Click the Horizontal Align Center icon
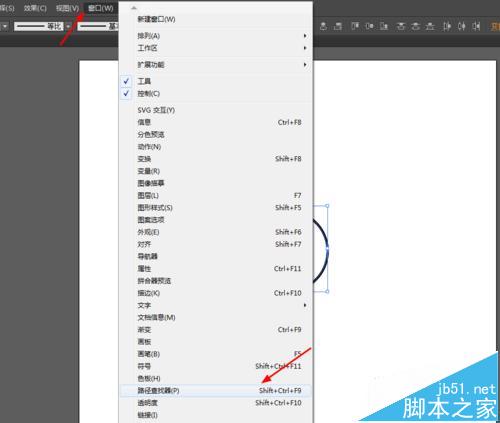This screenshot has height=423, width=500. (323, 26)
